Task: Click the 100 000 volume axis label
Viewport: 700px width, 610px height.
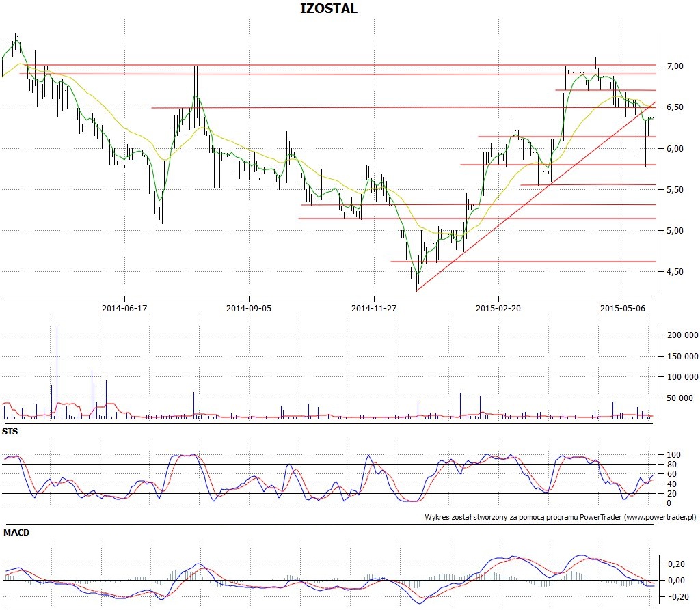Action: (x=683, y=377)
